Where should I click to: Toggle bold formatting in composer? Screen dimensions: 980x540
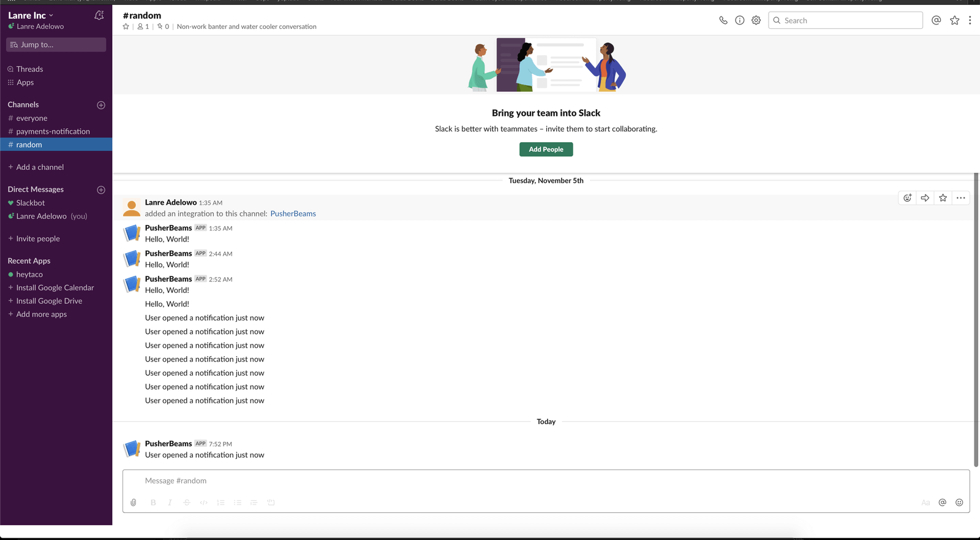pos(153,503)
